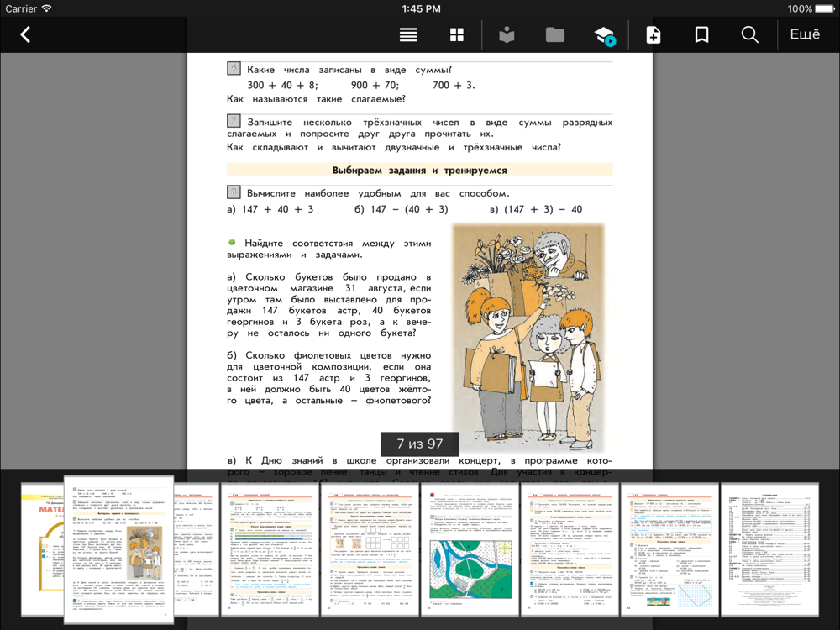Tap expression «б) 147 − (40 + 3)»
This screenshot has height=630, width=840.
click(402, 209)
